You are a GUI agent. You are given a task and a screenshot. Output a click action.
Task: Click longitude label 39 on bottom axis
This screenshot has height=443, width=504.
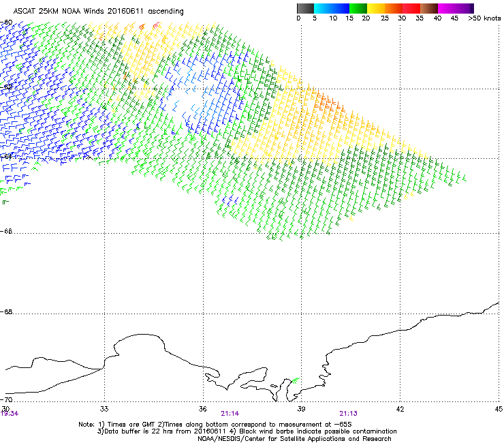coord(301,409)
